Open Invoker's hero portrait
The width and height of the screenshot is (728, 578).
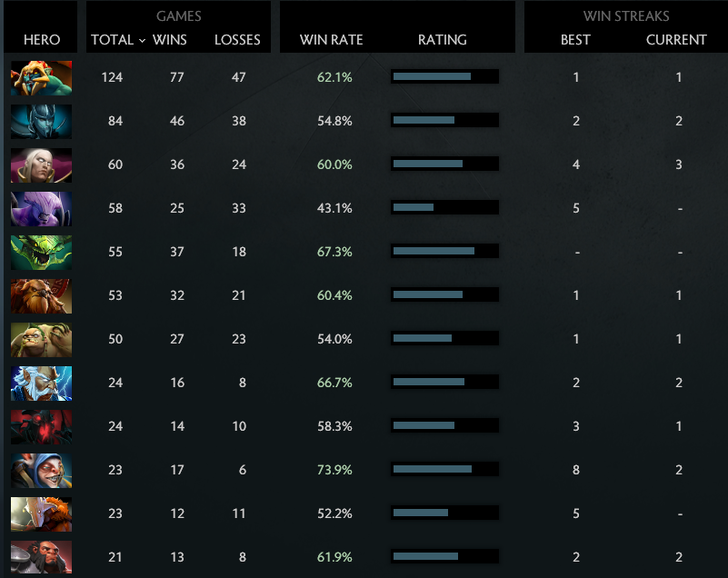pyautogui.click(x=41, y=164)
